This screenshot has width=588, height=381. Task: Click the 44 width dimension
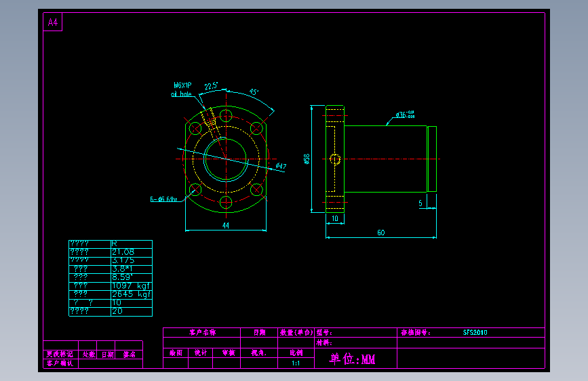[225, 225]
